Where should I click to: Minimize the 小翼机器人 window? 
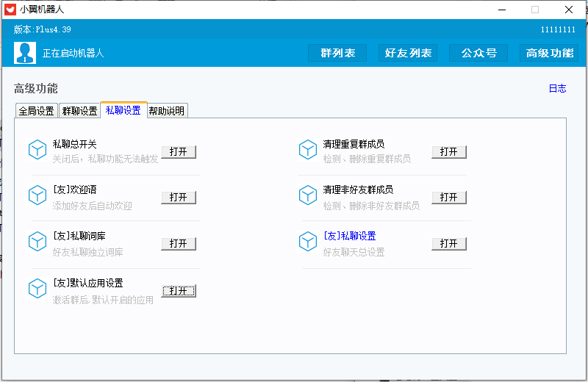tap(502, 10)
